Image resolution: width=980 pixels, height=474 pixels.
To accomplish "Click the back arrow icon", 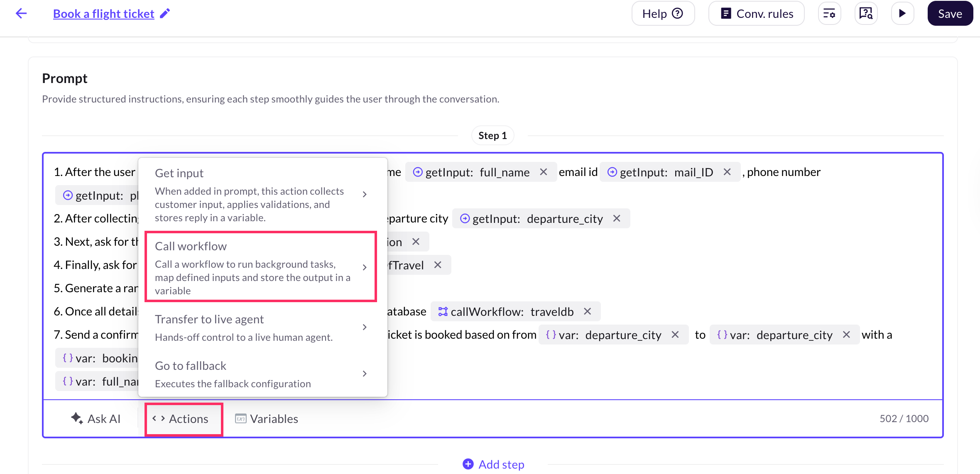I will point(21,14).
